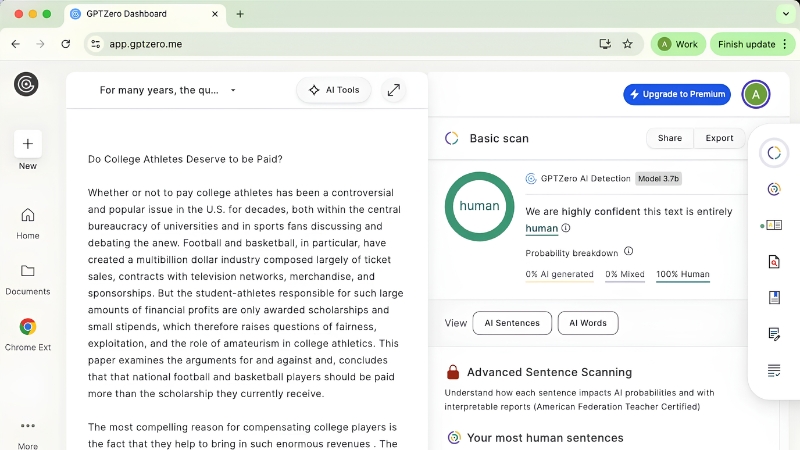Screen dimensions: 800x450
Task: Open Documents folder in sidebar
Action: 28,280
